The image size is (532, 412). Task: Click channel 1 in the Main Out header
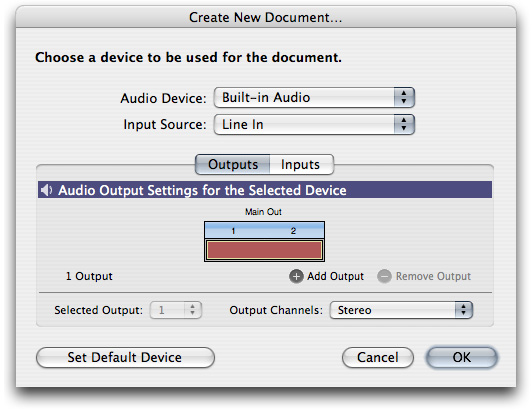pos(233,231)
